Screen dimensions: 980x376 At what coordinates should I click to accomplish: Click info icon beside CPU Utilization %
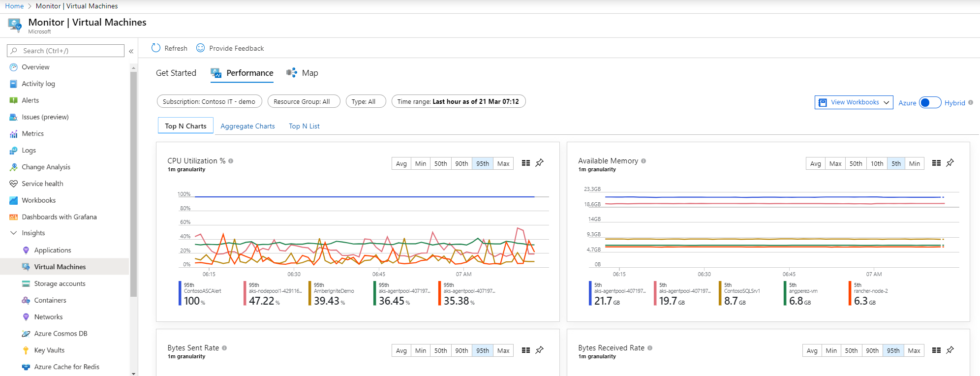coord(231,161)
